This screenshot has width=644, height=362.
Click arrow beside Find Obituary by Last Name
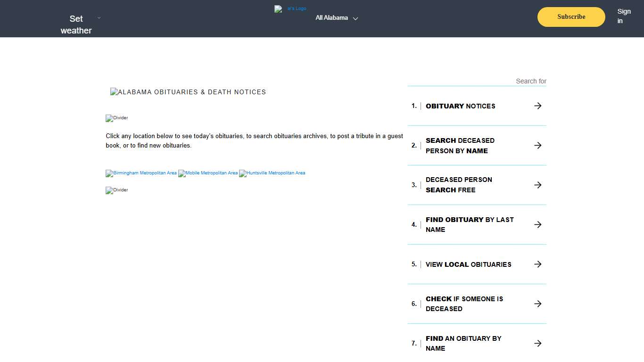pos(537,225)
